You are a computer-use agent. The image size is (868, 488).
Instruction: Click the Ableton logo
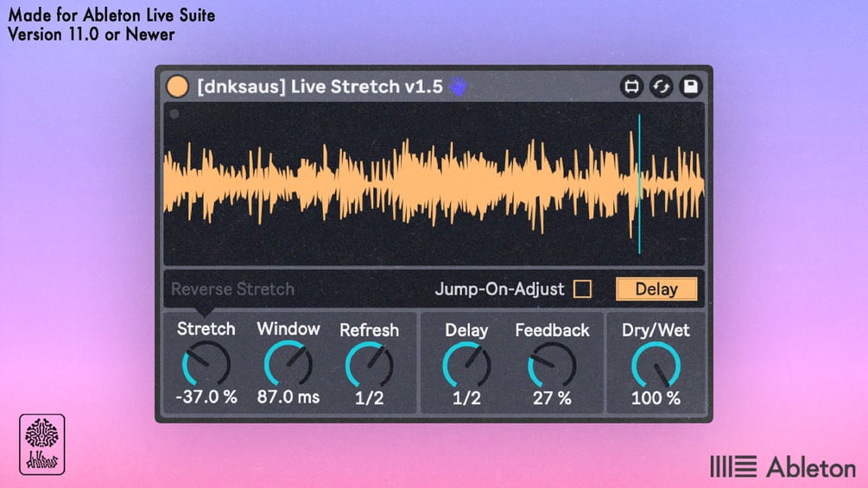[783, 467]
